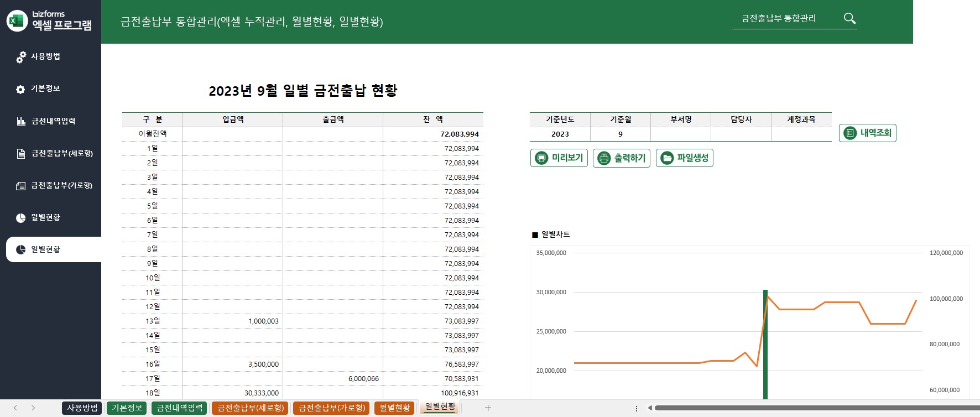Open 금전내역입력 sidebar menu item

click(53, 121)
